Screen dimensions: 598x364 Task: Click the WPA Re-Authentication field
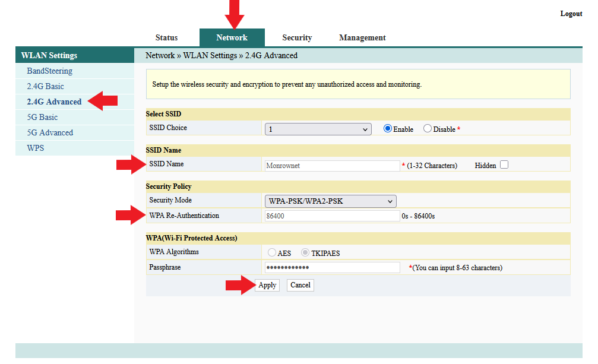click(332, 216)
